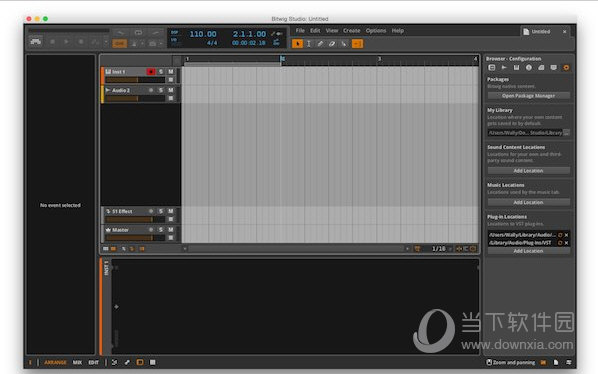
Task: Open the browser Files (monitor) tab icon
Action: pyautogui.click(x=553, y=67)
